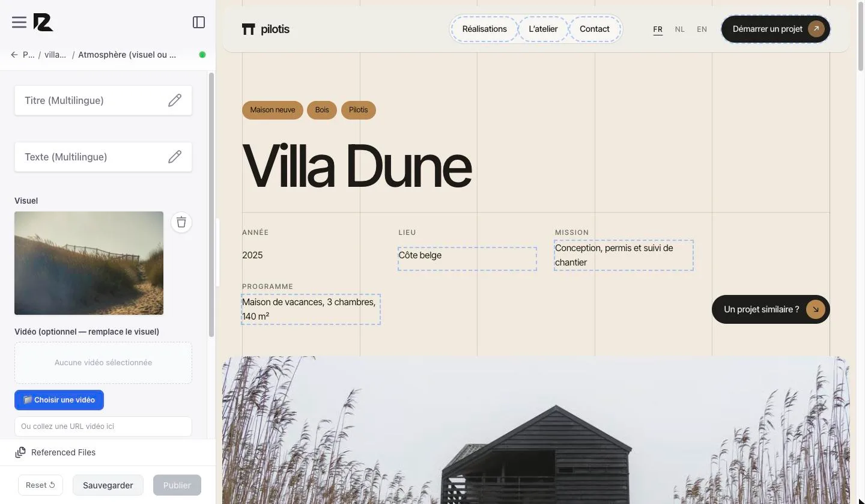
Task: Click the left panel scrollbar
Action: [x=211, y=204]
